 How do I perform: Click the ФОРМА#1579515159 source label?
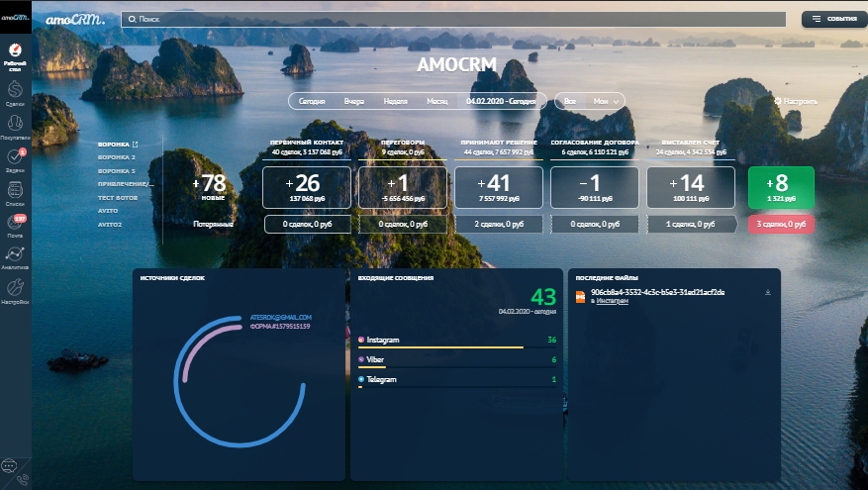click(x=279, y=326)
